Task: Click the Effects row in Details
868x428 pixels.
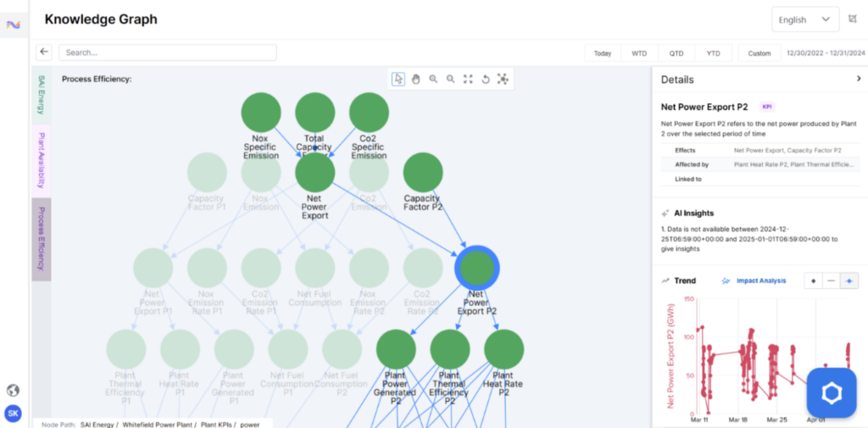Action: coord(760,150)
